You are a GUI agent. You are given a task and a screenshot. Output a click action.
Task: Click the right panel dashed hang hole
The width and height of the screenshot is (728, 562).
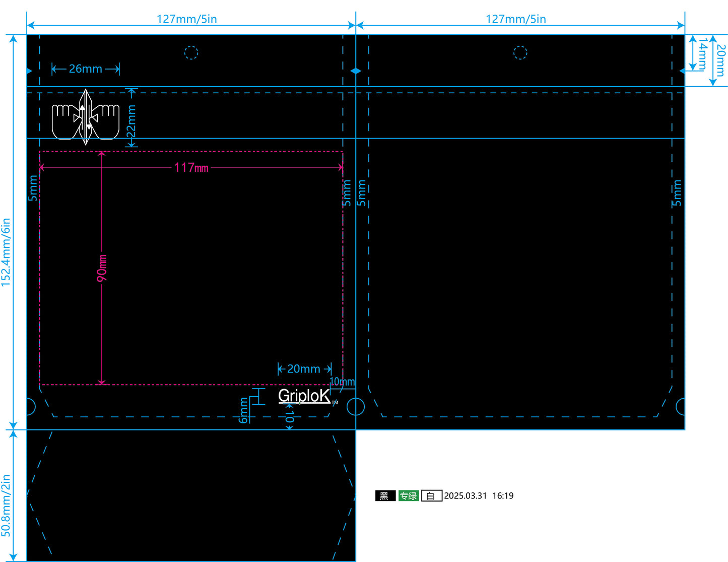(x=520, y=52)
